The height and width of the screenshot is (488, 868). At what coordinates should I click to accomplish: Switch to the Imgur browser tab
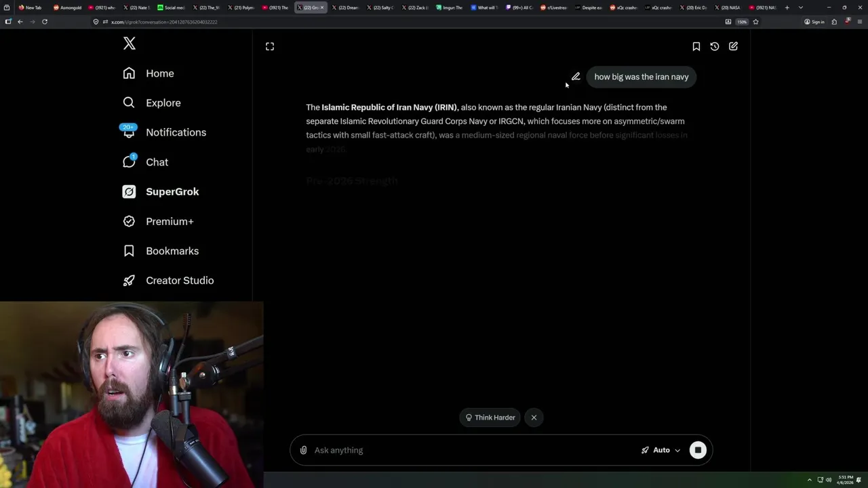(451, 7)
